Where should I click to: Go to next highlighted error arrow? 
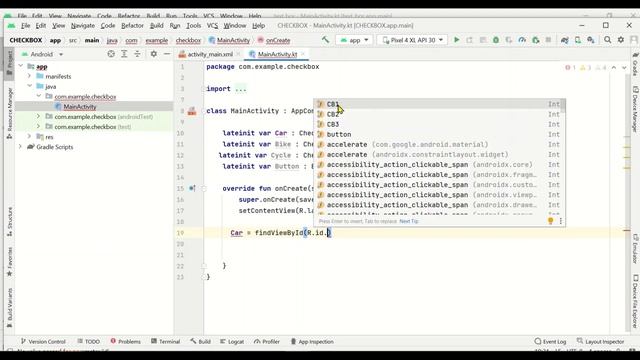624,67
